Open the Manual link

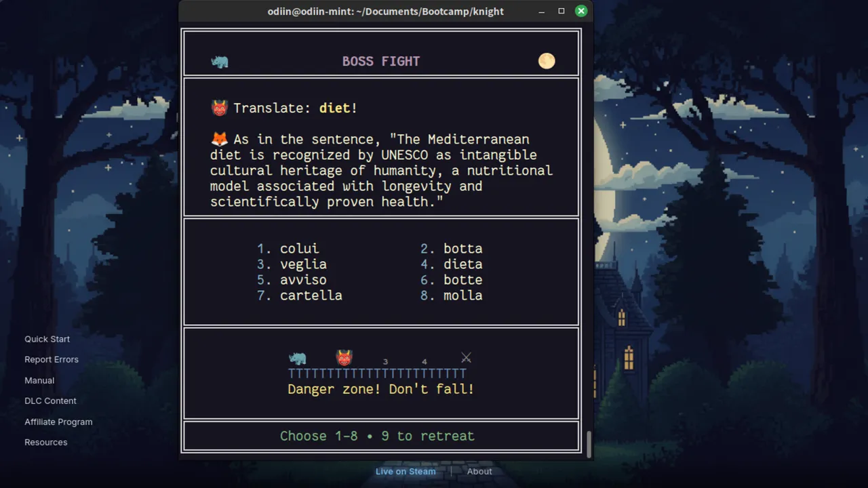(39, 380)
